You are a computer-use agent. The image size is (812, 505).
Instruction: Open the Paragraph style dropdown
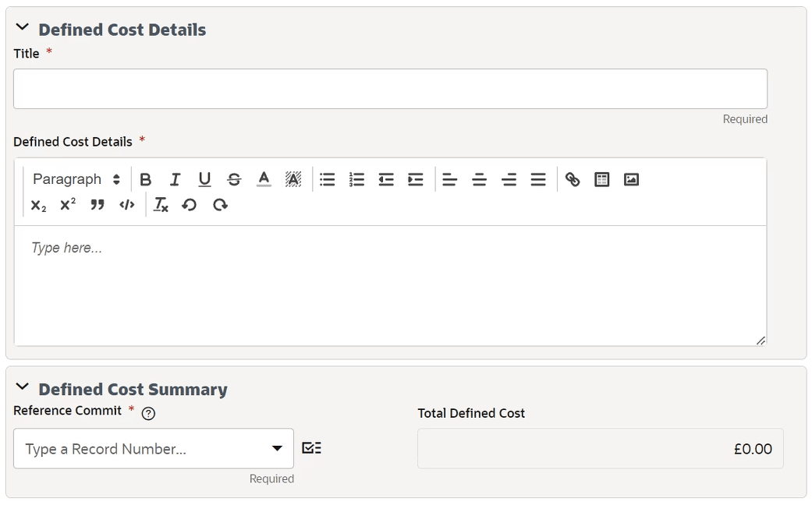(74, 179)
